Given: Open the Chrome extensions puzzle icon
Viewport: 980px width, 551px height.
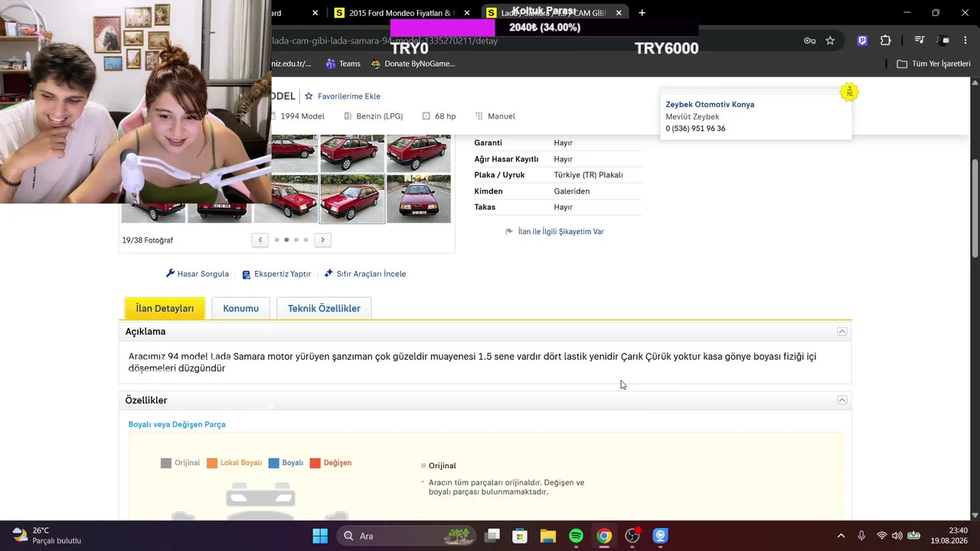Looking at the screenshot, I should [x=886, y=41].
